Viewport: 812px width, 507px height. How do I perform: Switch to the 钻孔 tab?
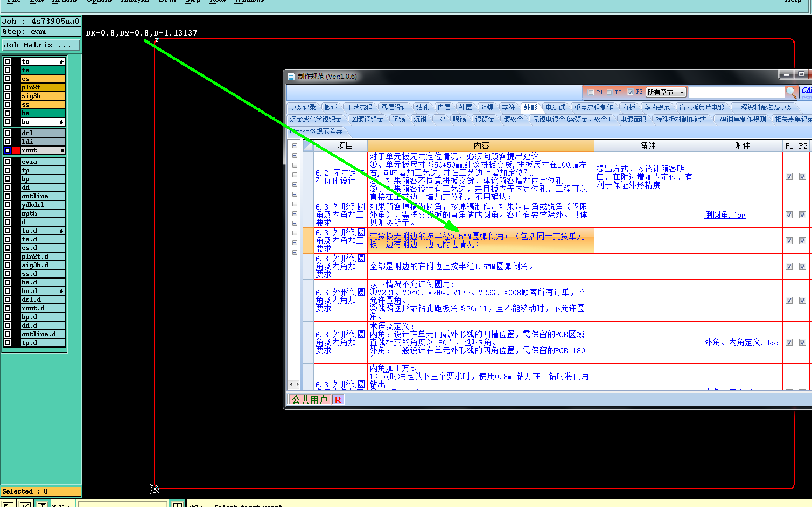point(422,107)
